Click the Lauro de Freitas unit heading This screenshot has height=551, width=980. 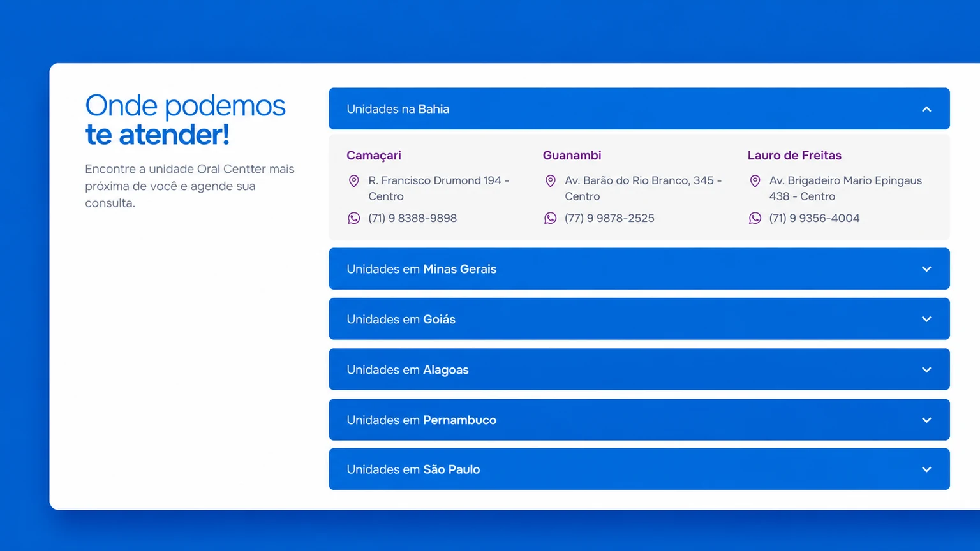(794, 156)
